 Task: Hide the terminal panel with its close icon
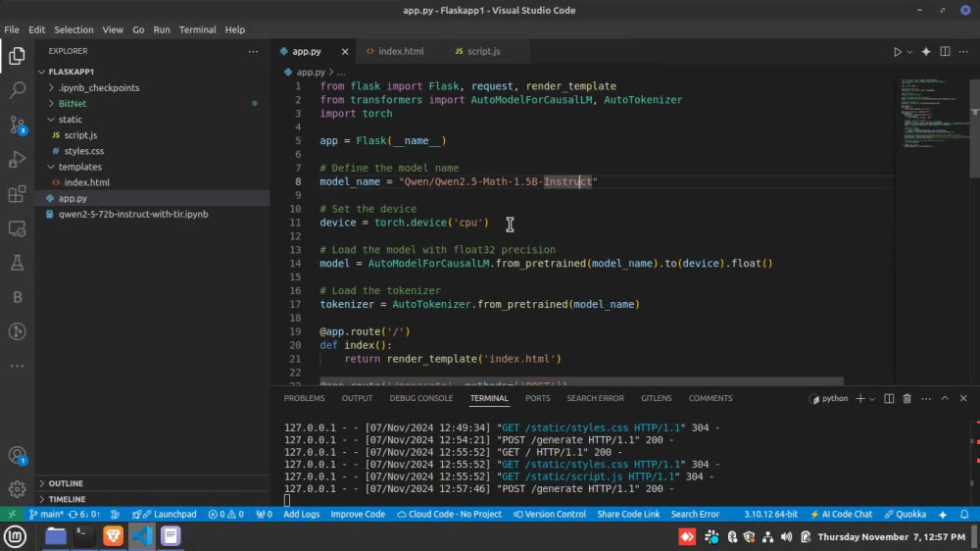tap(963, 399)
